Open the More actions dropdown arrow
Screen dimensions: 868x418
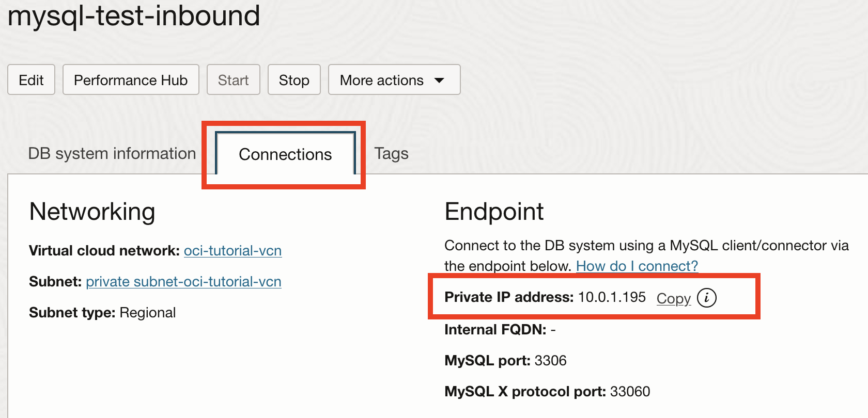[x=439, y=80]
